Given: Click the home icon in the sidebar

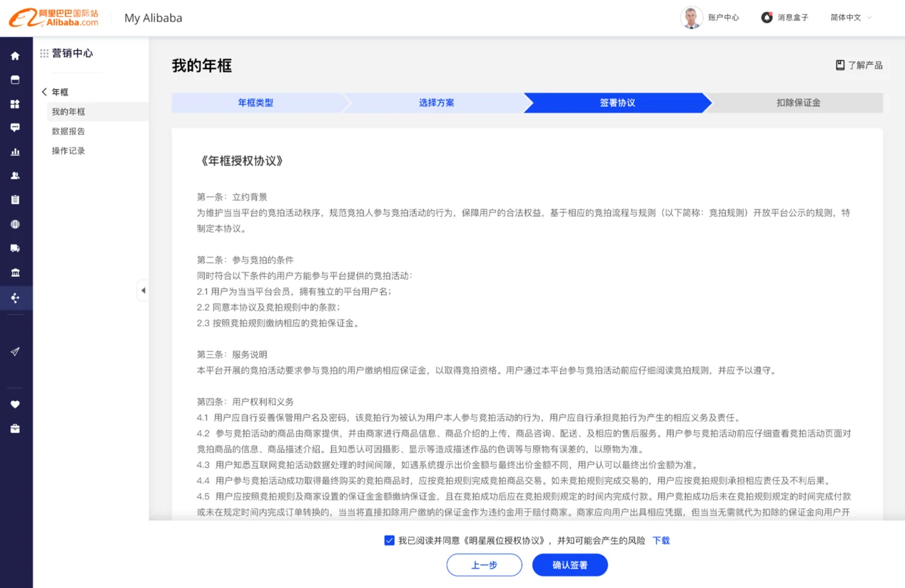Looking at the screenshot, I should 15,56.
